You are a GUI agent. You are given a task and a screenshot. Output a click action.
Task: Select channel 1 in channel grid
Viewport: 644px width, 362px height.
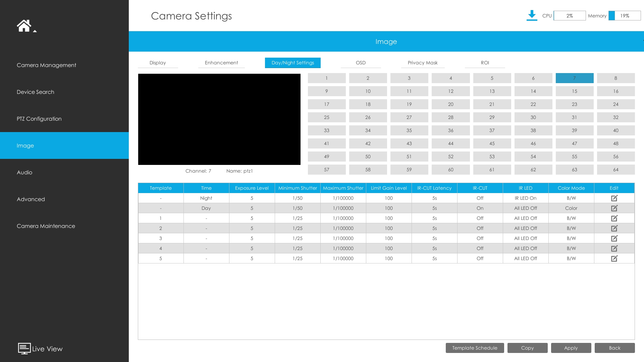pyautogui.click(x=326, y=78)
